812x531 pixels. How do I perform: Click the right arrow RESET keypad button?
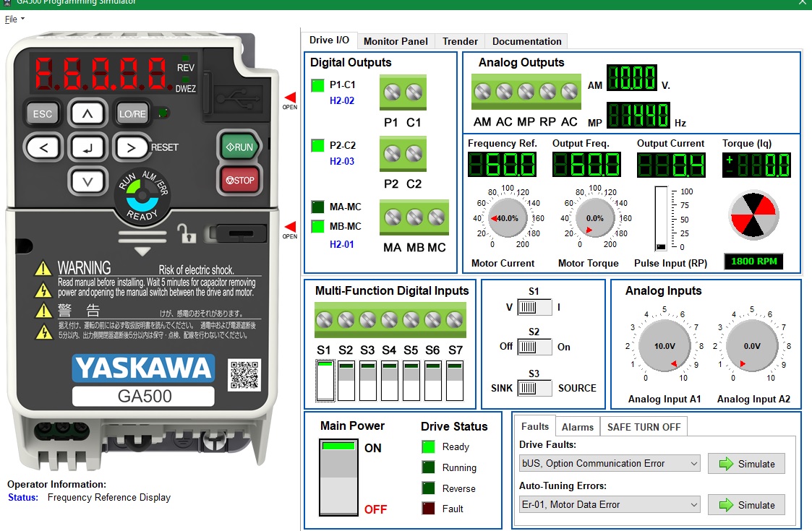coord(130,148)
